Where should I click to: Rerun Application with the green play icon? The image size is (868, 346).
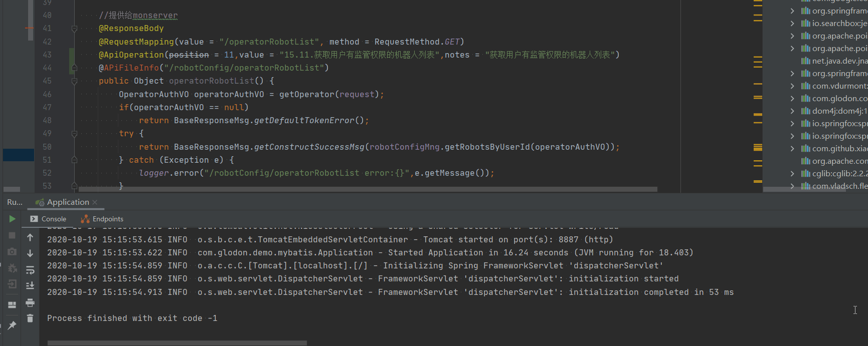pos(12,219)
